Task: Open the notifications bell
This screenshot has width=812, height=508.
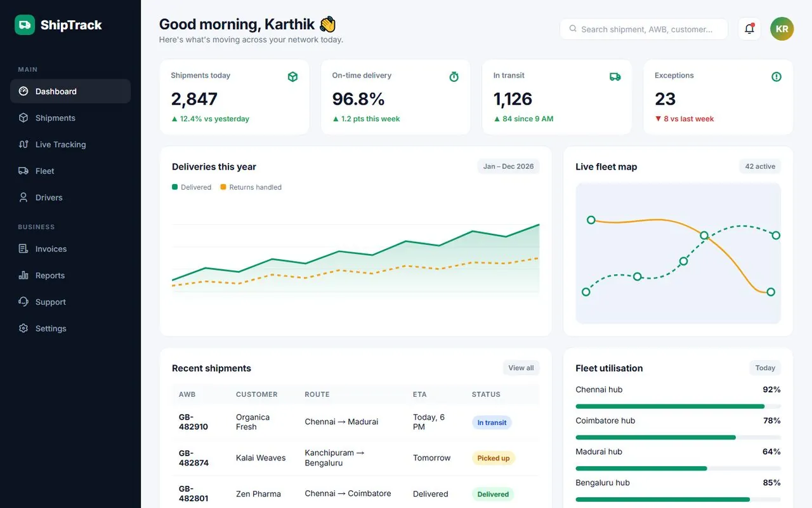Action: pos(749,29)
